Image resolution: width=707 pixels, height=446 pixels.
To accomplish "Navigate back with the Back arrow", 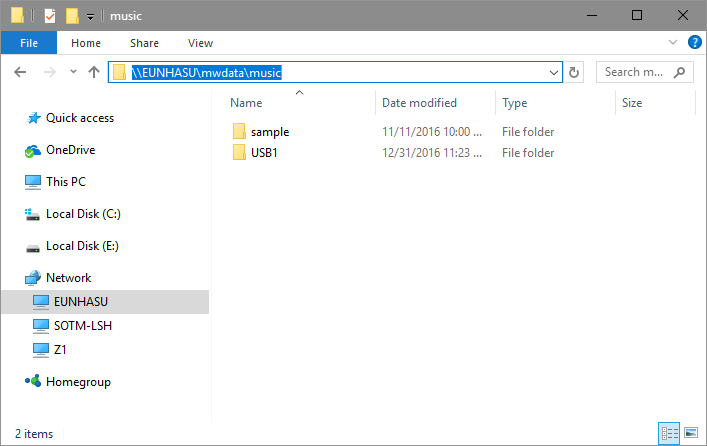I will 21,72.
